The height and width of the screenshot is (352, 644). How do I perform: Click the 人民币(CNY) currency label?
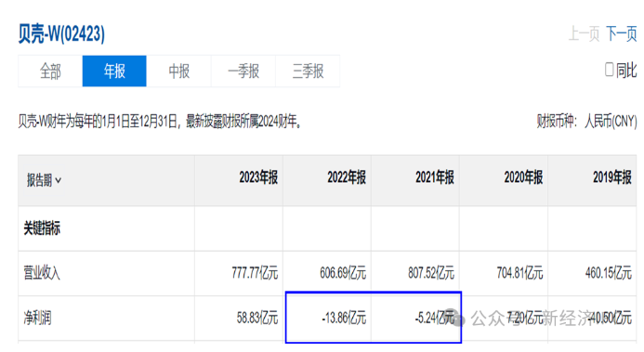point(611,122)
